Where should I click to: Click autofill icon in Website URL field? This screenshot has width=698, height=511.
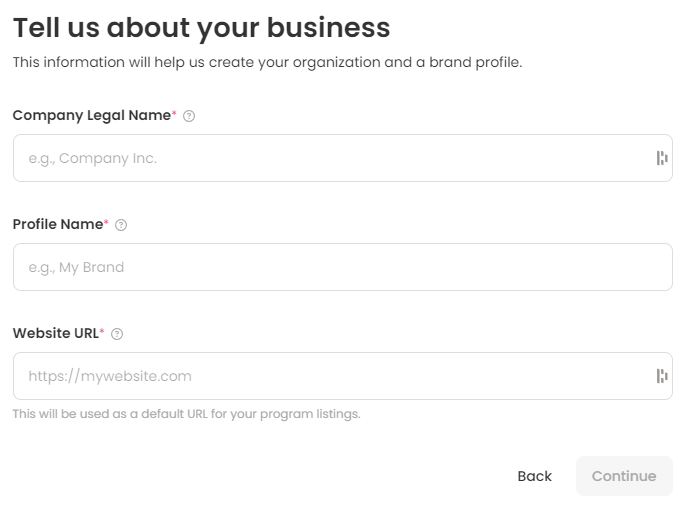coord(661,376)
